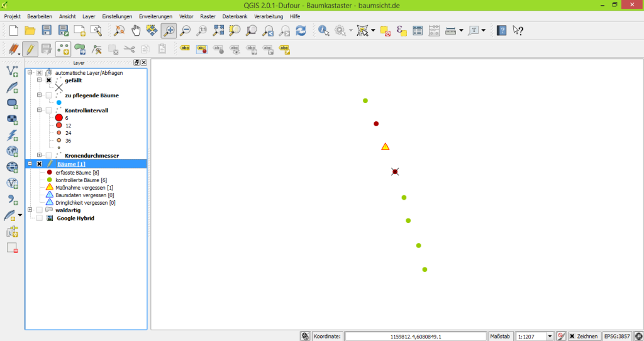The image size is (644, 341).
Task: Click the Koordinate input field
Action: [417, 336]
